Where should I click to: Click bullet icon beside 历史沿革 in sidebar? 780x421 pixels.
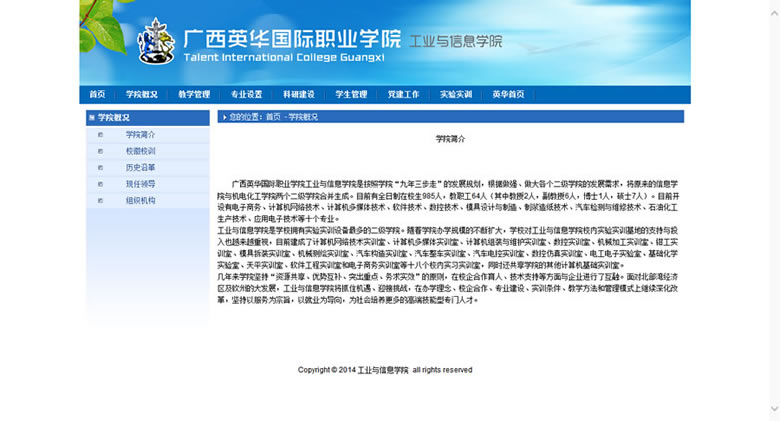coord(100,167)
